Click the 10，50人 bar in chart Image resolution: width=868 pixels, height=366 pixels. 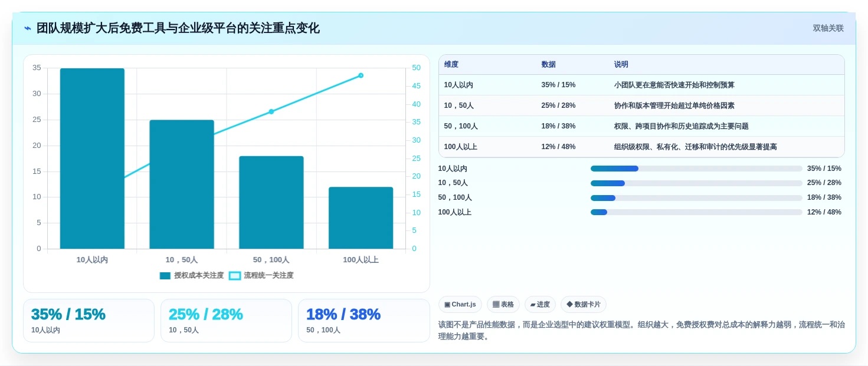(x=182, y=184)
